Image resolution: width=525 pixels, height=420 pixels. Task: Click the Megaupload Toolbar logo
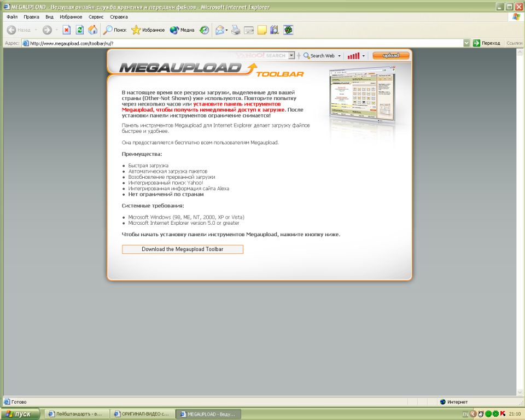tap(211, 69)
